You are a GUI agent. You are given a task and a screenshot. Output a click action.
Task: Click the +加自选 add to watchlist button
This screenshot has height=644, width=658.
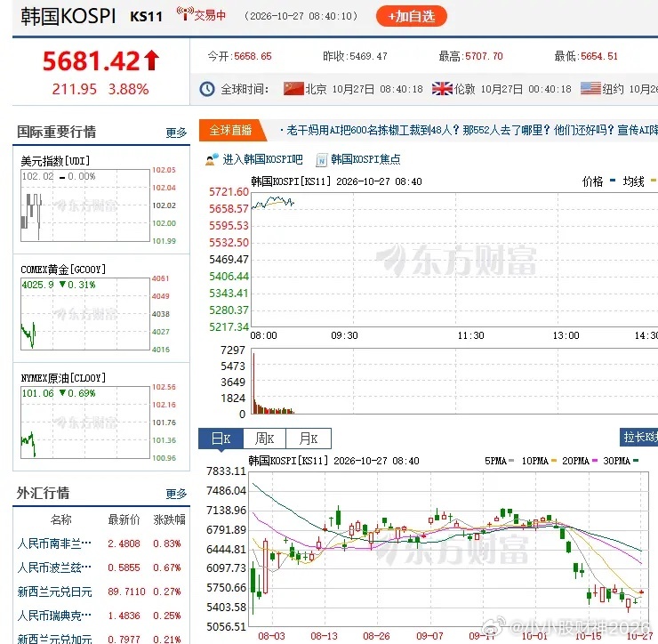(411, 16)
